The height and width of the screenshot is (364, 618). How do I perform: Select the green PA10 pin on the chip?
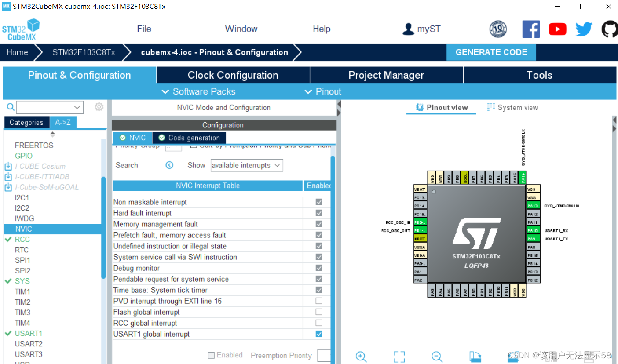[x=533, y=230]
